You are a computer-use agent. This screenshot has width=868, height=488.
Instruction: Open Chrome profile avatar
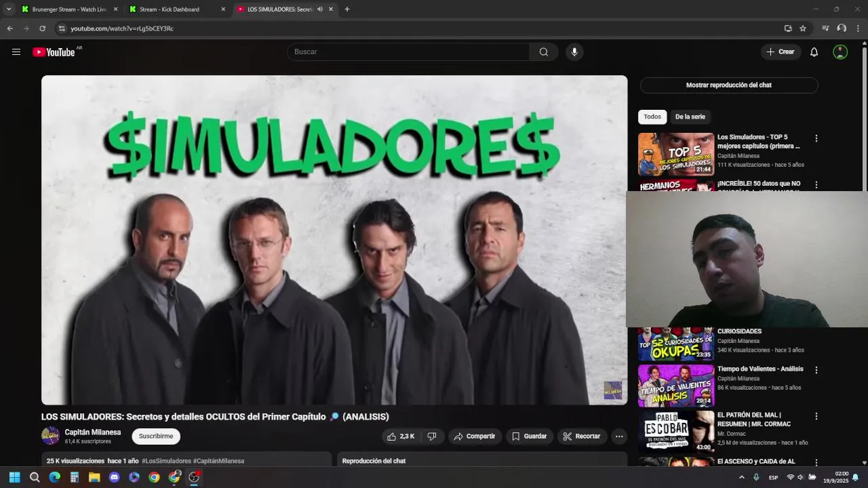click(x=842, y=28)
